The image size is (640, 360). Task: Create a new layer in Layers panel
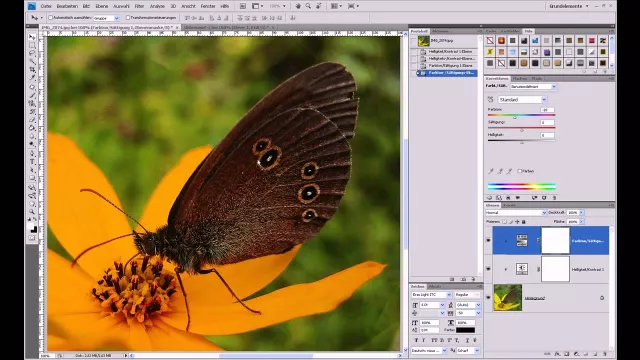click(596, 354)
